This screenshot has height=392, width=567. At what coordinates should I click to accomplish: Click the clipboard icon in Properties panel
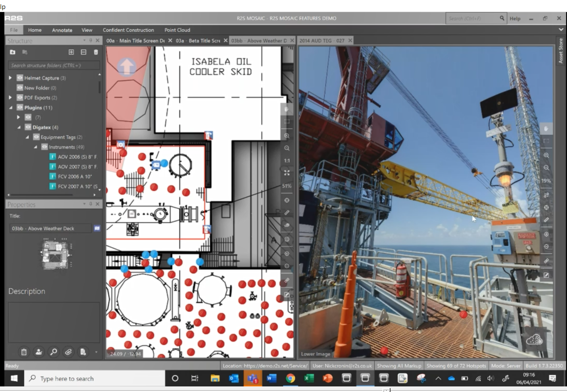24,352
